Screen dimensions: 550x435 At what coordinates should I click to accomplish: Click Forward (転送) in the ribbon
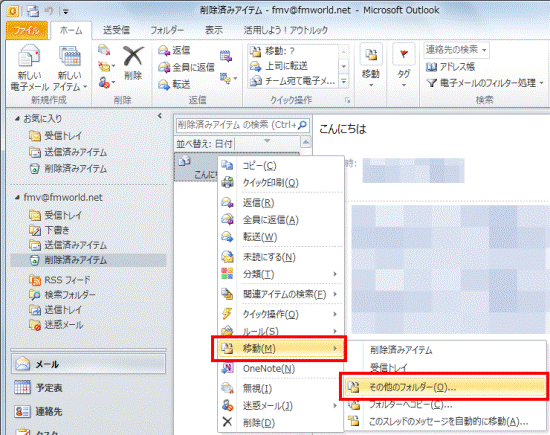pyautogui.click(x=174, y=85)
